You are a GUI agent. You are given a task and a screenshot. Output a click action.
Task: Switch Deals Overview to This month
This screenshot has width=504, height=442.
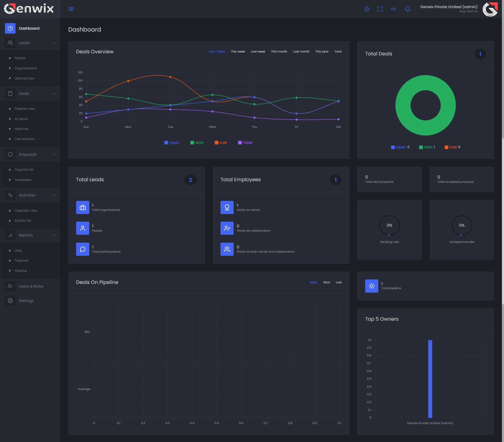(279, 51)
